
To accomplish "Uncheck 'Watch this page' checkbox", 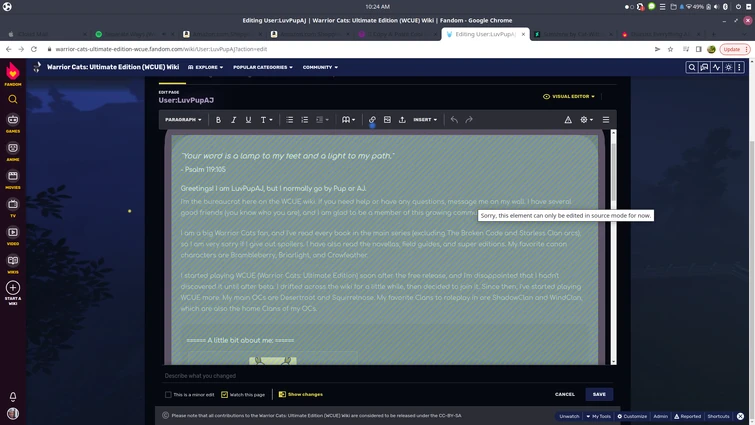I will tap(224, 395).
